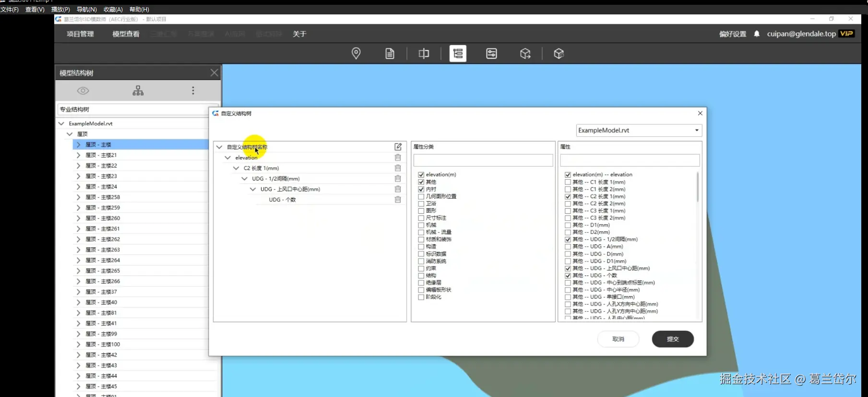The width and height of the screenshot is (868, 397).
Task: Uncheck 其他 property category
Action: pos(421,182)
